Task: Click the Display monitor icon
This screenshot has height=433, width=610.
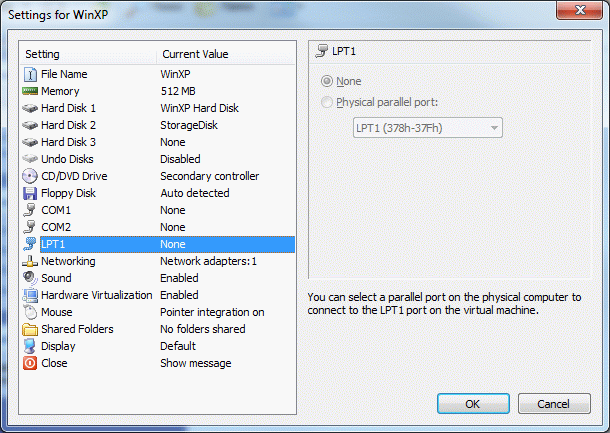Action: point(30,346)
